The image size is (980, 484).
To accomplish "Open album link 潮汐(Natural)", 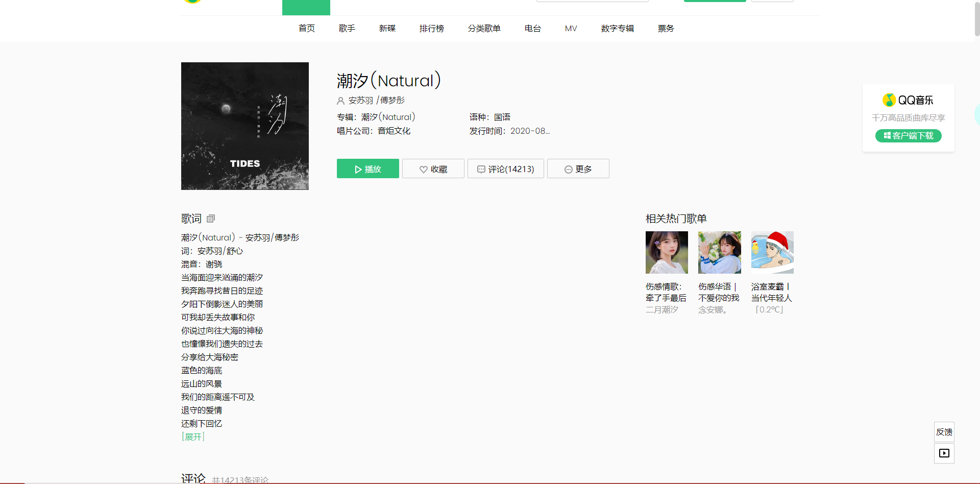I will 388,117.
